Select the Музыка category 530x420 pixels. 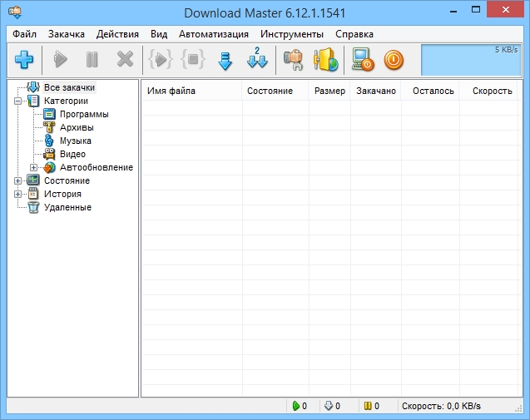(75, 141)
